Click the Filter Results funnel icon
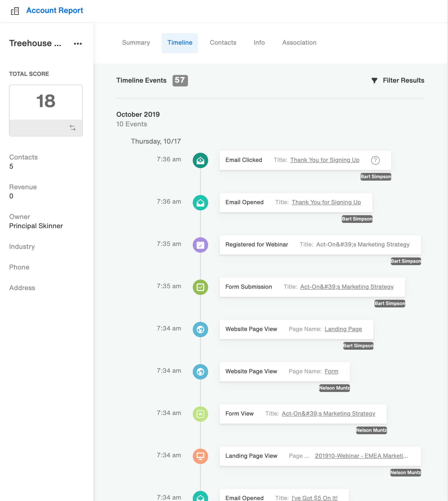 pos(374,80)
